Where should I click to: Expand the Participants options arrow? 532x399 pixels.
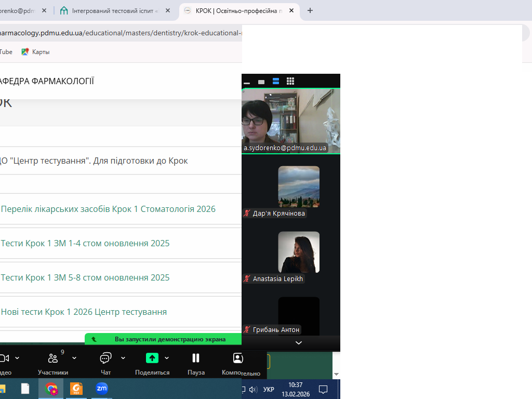(74, 358)
